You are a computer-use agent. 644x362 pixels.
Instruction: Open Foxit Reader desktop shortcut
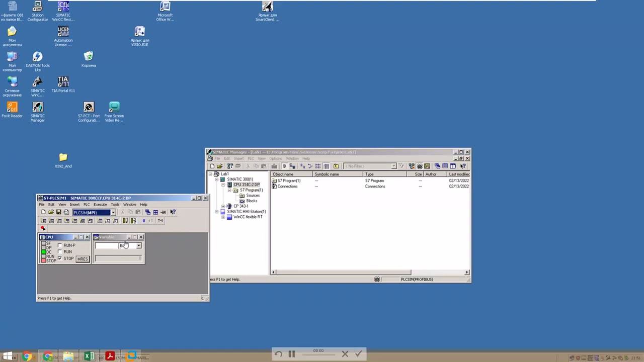click(12, 110)
